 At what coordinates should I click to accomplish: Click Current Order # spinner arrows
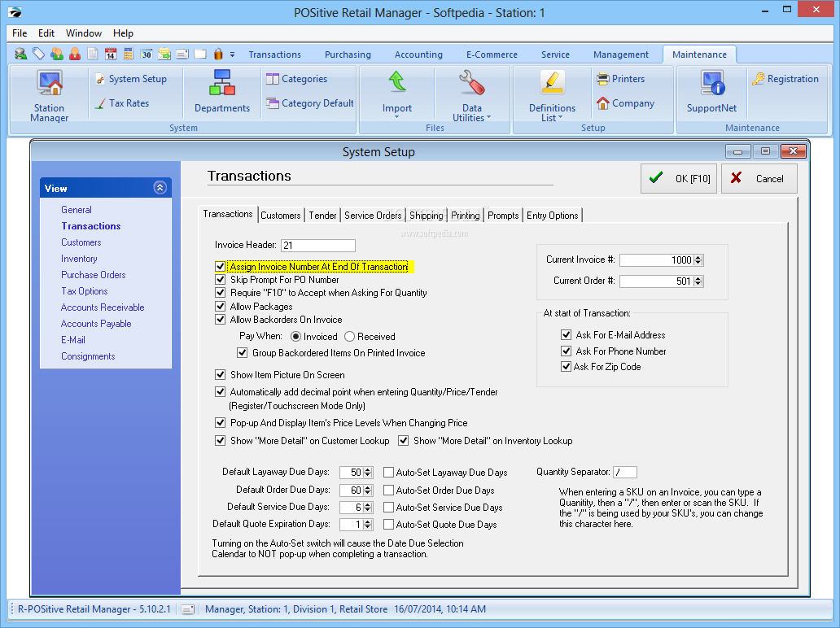[698, 281]
